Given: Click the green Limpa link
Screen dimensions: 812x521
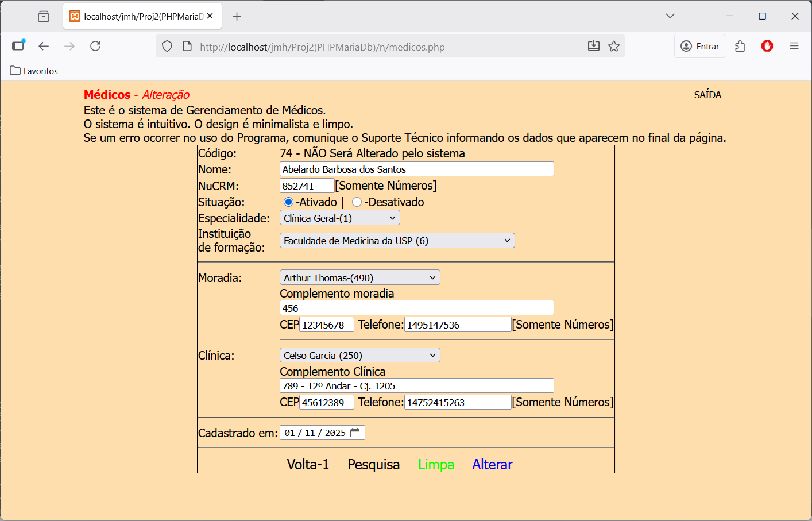Looking at the screenshot, I should (436, 464).
